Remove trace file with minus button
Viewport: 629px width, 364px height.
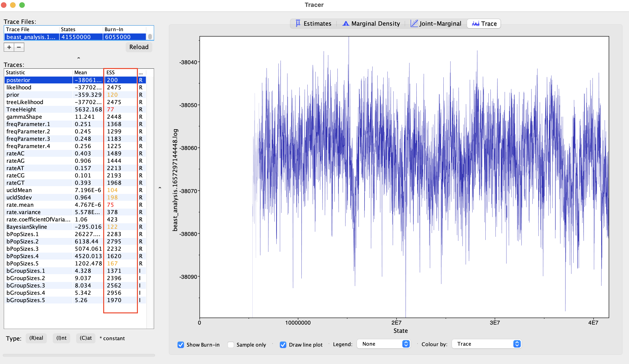pos(19,47)
